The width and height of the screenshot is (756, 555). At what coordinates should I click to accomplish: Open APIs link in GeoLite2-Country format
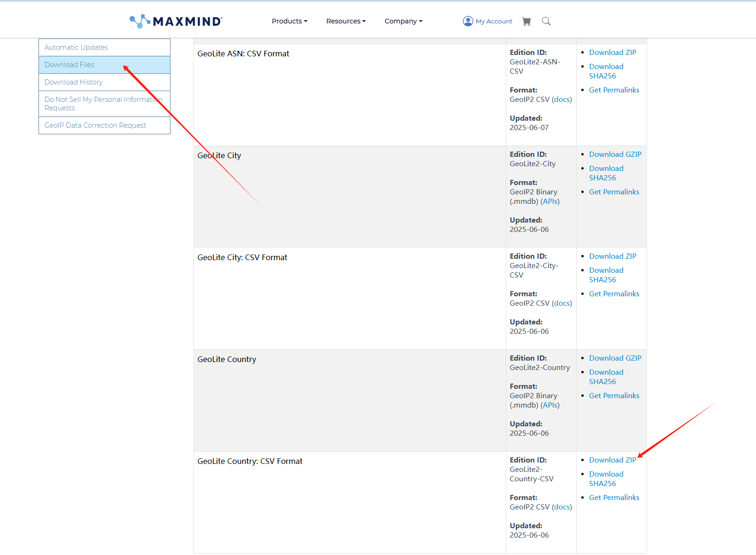coord(550,405)
